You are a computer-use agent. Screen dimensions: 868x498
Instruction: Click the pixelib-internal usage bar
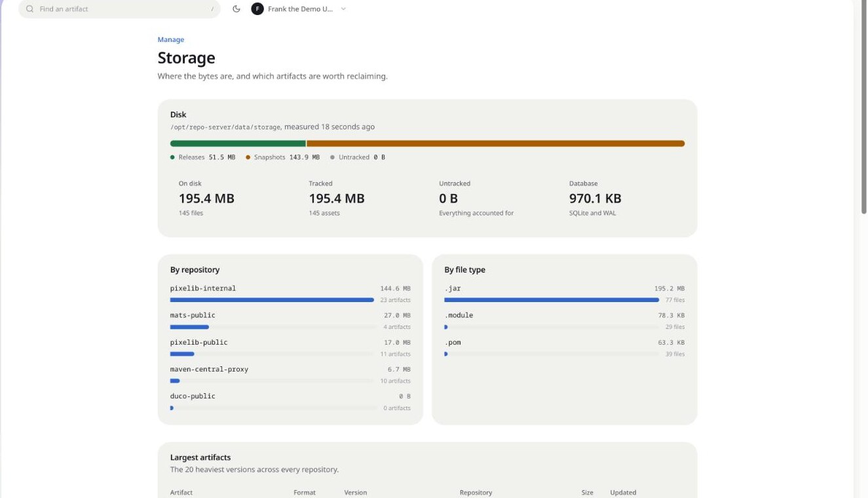pos(272,300)
